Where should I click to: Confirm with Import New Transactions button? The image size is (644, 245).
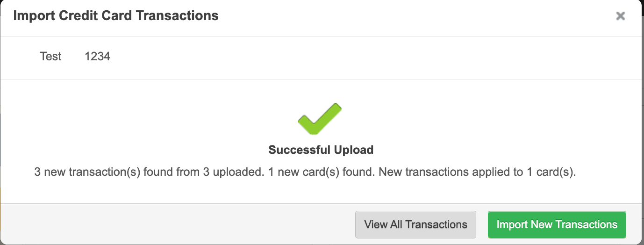[x=557, y=224]
